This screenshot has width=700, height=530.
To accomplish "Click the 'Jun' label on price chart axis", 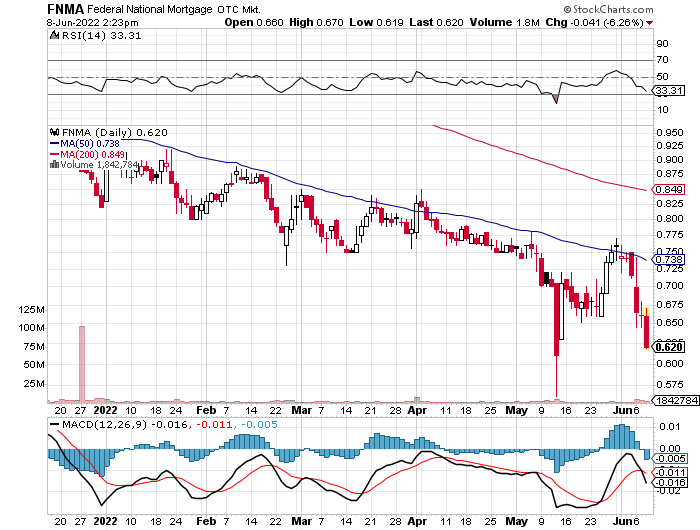I will click(x=621, y=410).
